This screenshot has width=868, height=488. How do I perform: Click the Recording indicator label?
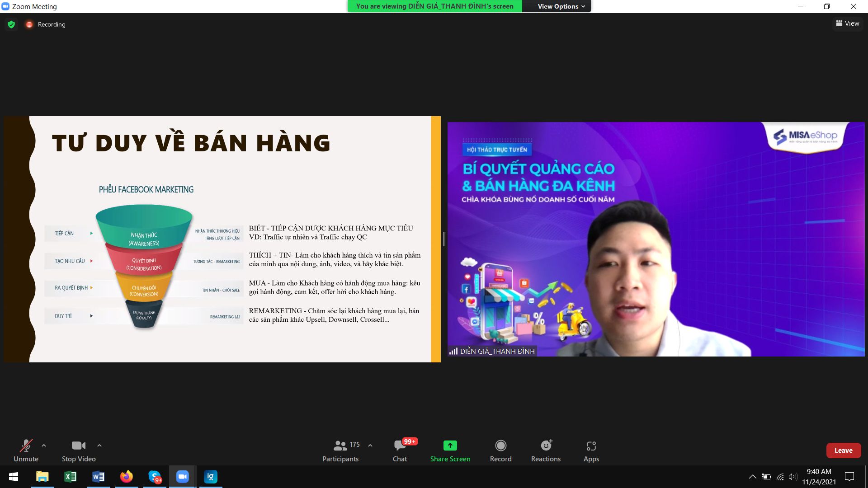(x=51, y=24)
